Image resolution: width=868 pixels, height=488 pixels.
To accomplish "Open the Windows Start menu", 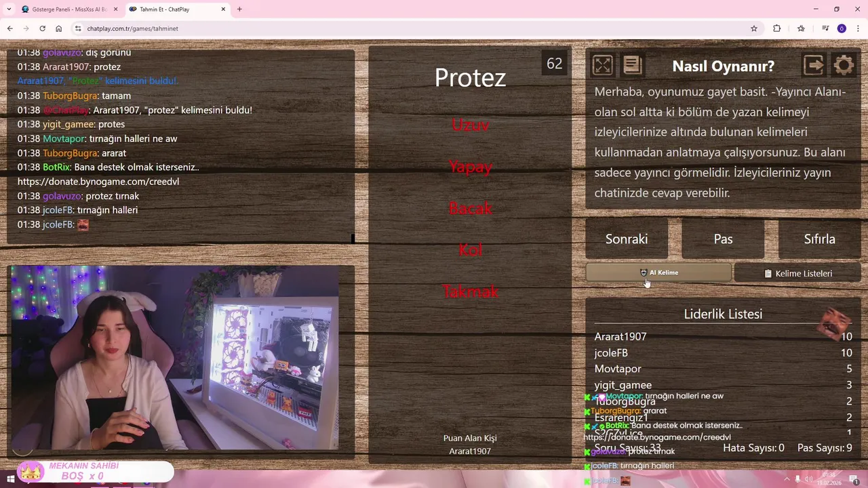I will coord(11,479).
